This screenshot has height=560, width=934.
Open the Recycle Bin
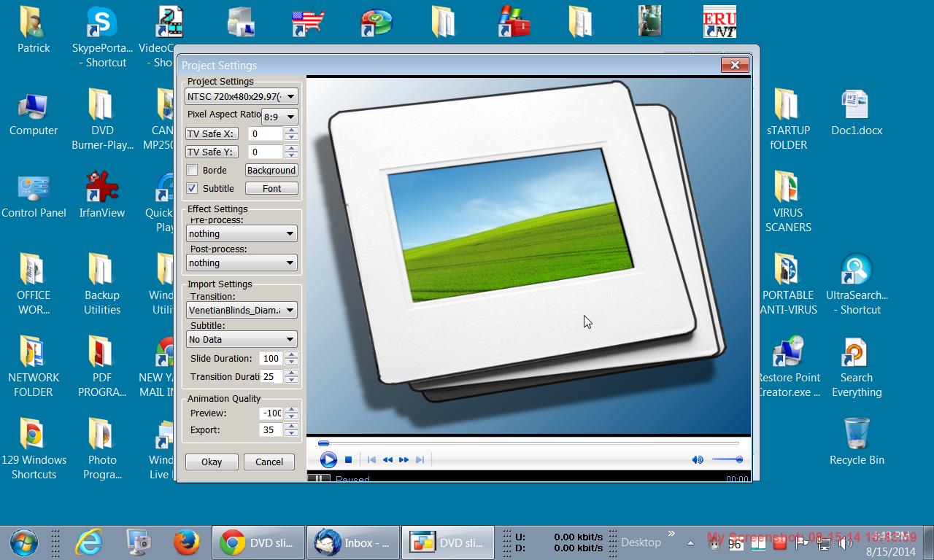(x=857, y=442)
